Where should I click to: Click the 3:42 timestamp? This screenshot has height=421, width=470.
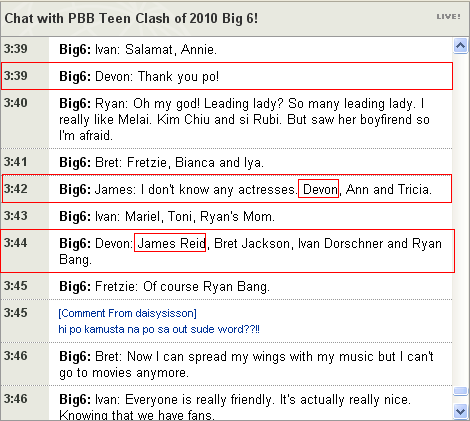16,189
